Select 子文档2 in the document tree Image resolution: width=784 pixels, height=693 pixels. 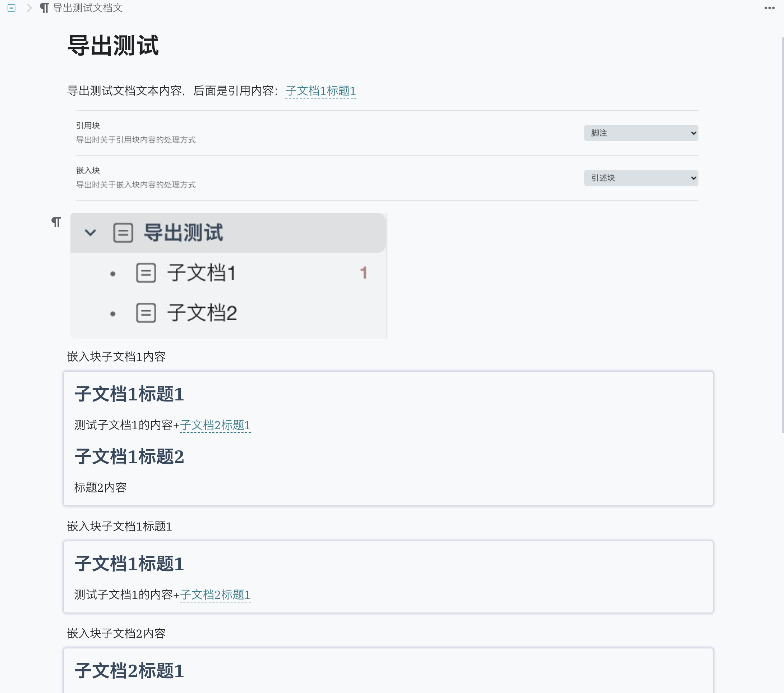point(202,313)
